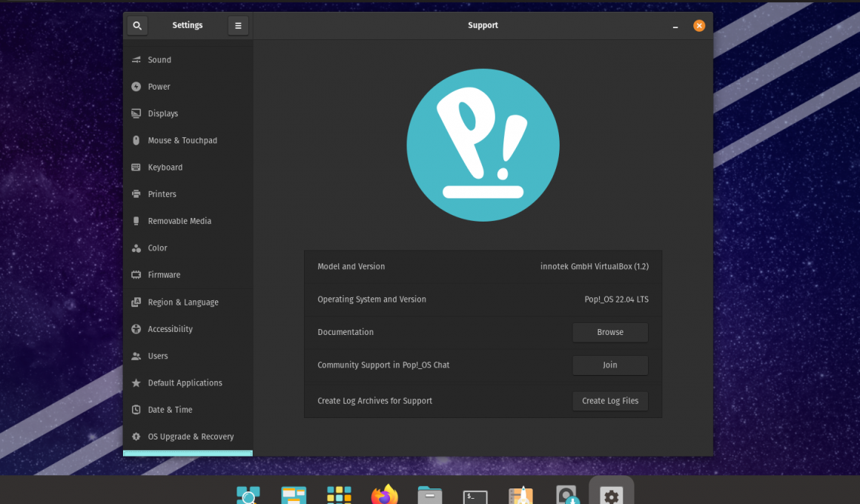Click the Color settings icon
The width and height of the screenshot is (860, 504).
(x=136, y=248)
